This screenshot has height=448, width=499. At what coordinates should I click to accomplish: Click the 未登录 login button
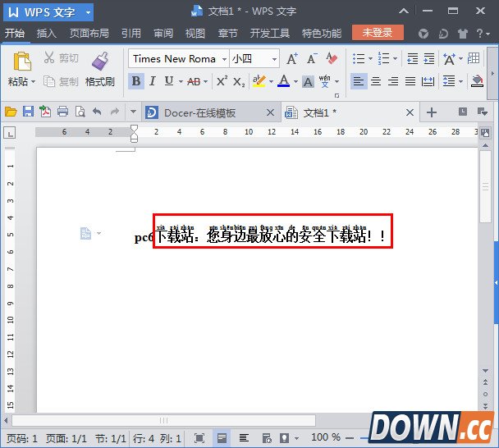pyautogui.click(x=378, y=34)
